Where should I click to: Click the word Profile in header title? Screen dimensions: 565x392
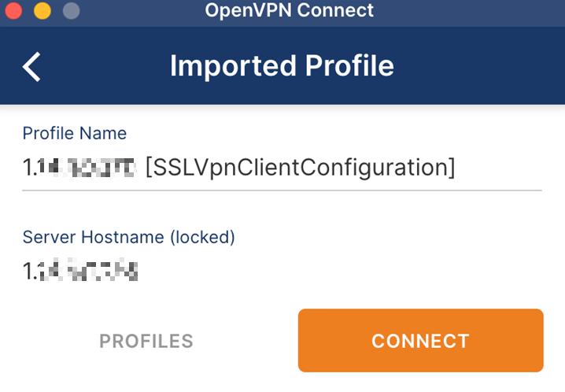(x=349, y=66)
